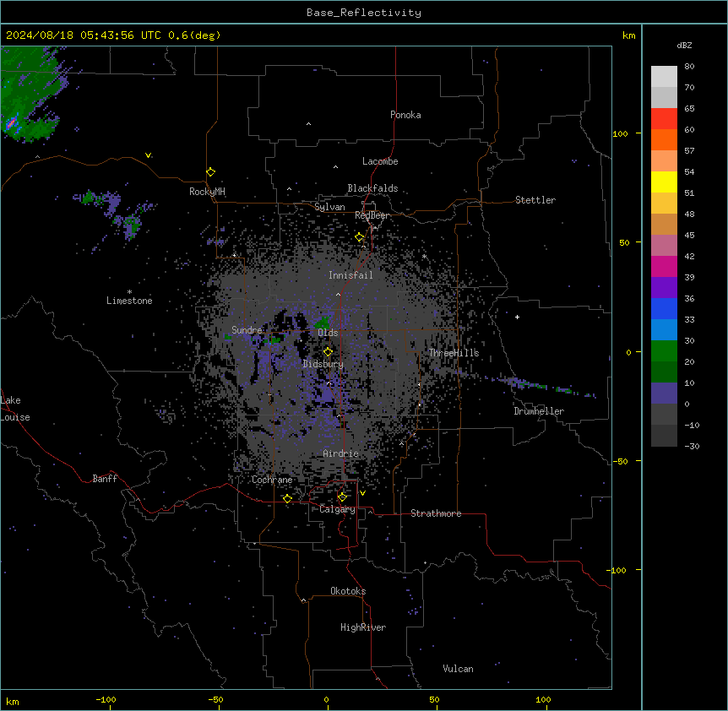Click the Sylvan label on the map
Screen dimensions: 728x711
[329, 207]
